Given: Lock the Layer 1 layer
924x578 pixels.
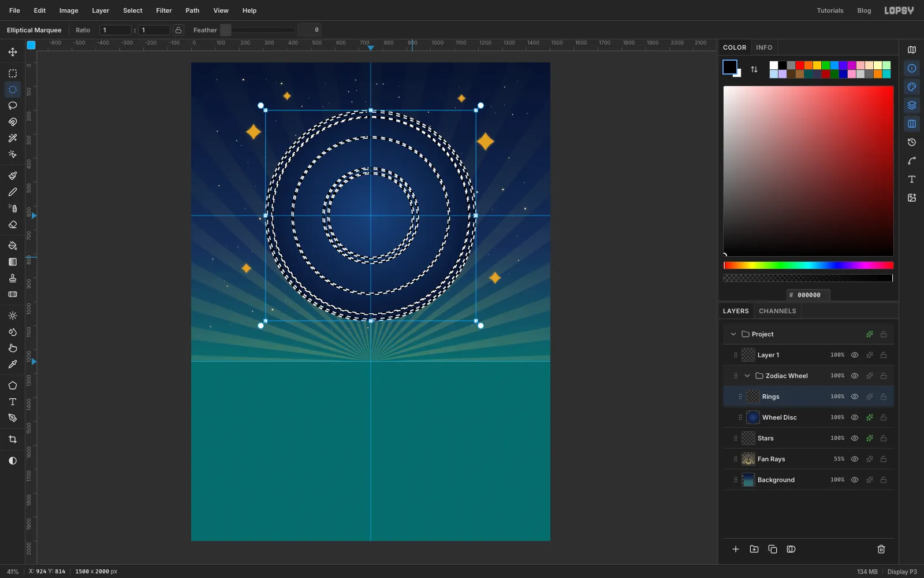Looking at the screenshot, I should [884, 355].
